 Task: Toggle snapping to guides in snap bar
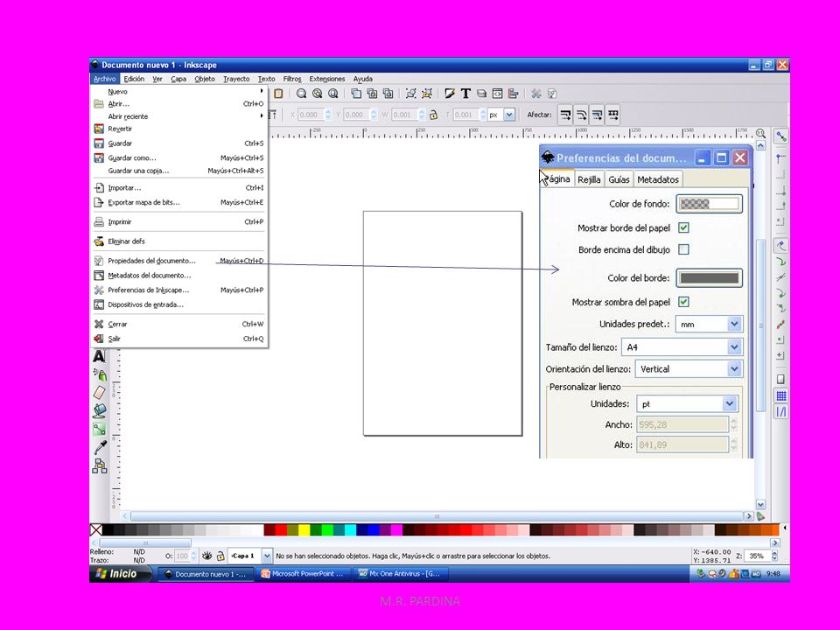coord(781,412)
